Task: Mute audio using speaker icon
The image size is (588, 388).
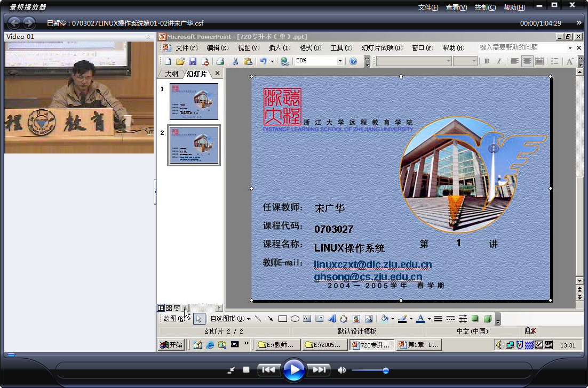Action: [341, 370]
